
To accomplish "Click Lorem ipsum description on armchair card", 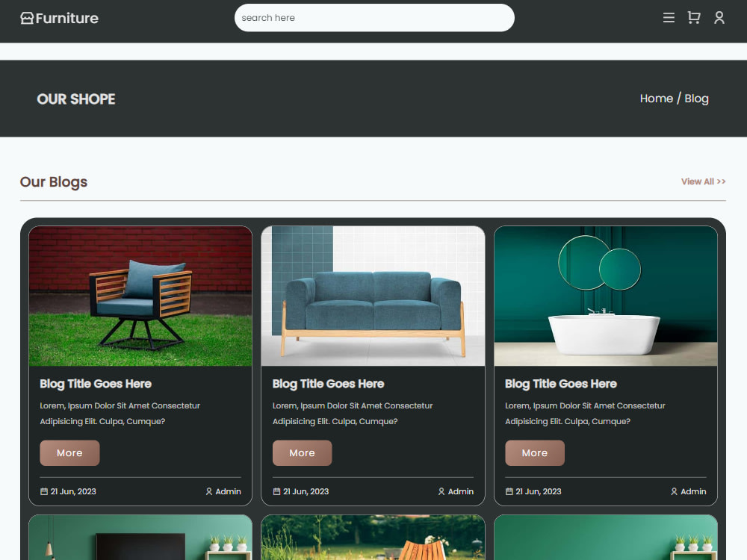I will coord(120,414).
